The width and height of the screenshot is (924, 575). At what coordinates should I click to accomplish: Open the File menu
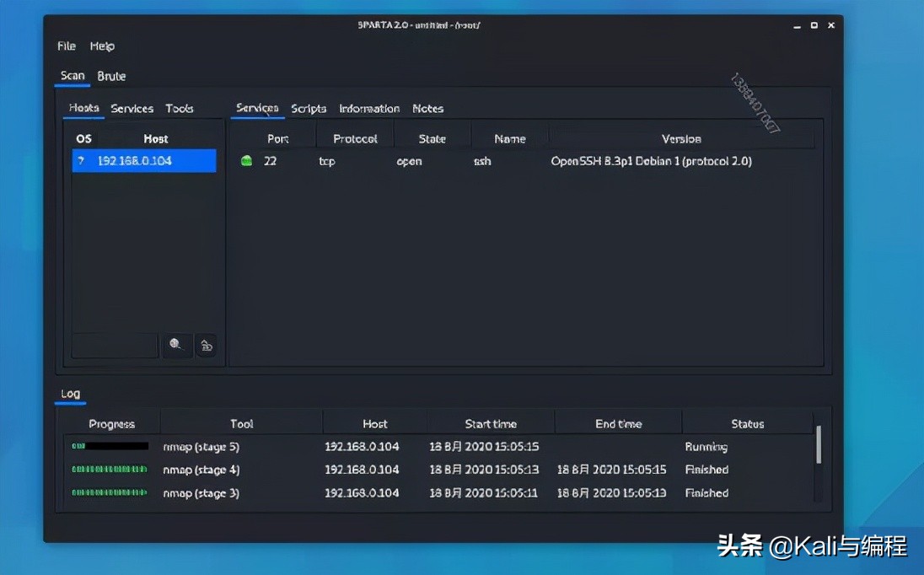coord(67,46)
